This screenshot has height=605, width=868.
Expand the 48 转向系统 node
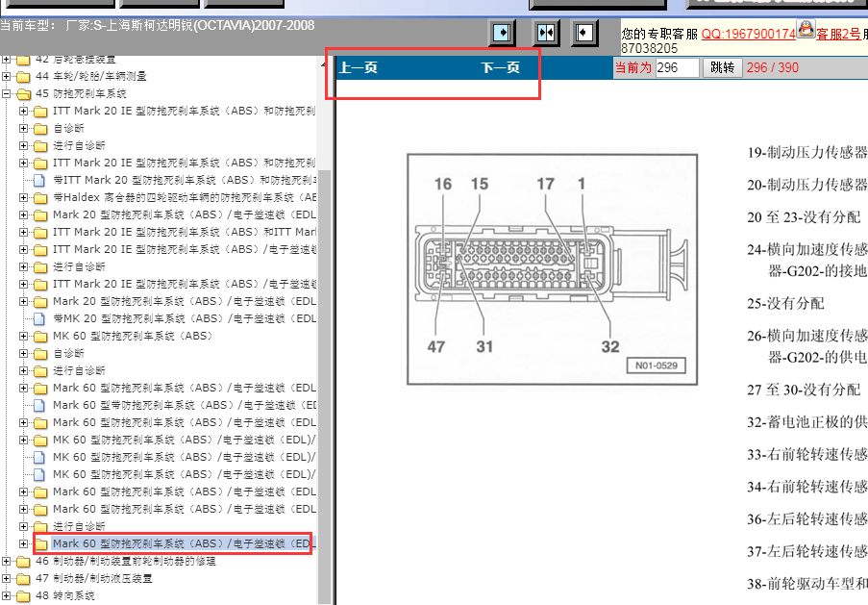pyautogui.click(x=6, y=596)
